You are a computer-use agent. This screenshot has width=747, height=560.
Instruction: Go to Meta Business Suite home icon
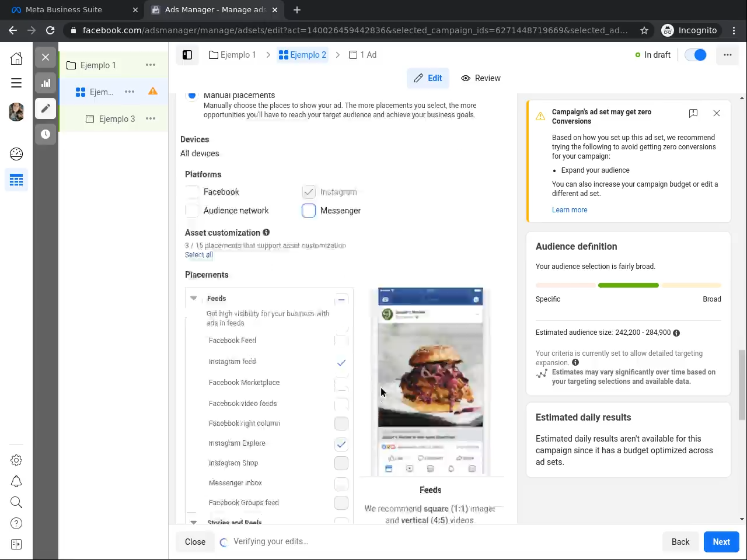click(x=16, y=58)
